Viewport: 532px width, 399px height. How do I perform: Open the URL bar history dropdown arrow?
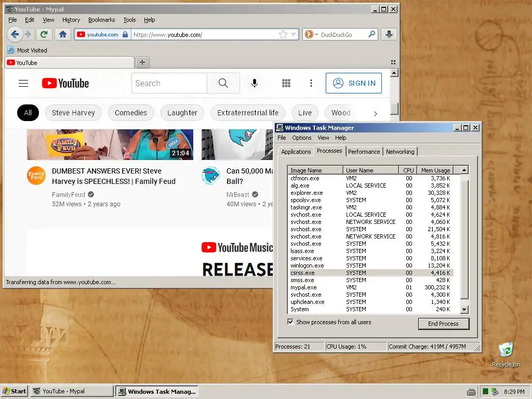click(294, 35)
